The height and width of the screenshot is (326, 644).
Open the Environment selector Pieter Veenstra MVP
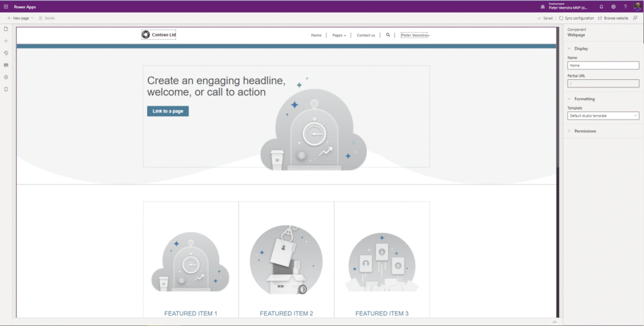click(568, 6)
